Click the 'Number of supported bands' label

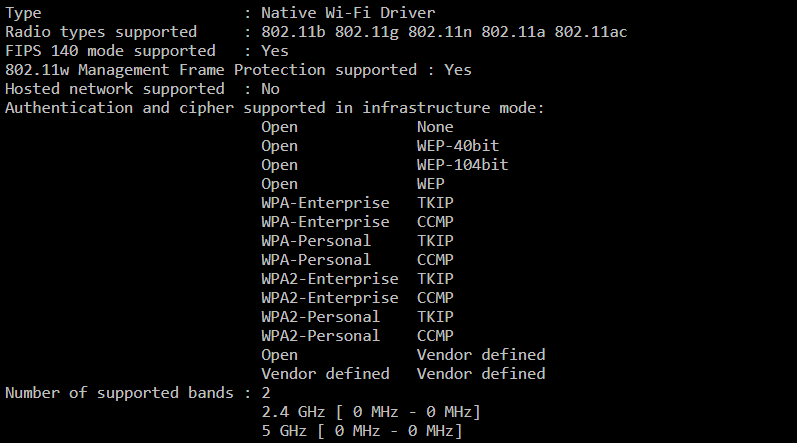(119, 393)
